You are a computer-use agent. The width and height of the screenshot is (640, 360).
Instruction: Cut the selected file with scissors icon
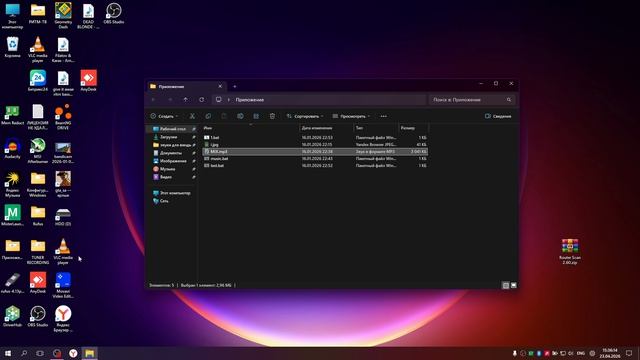[x=192, y=116]
